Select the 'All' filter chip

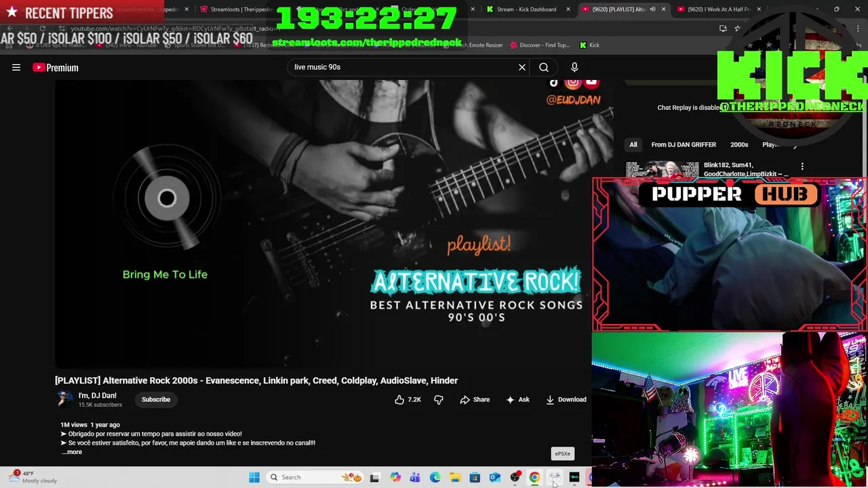(x=633, y=144)
